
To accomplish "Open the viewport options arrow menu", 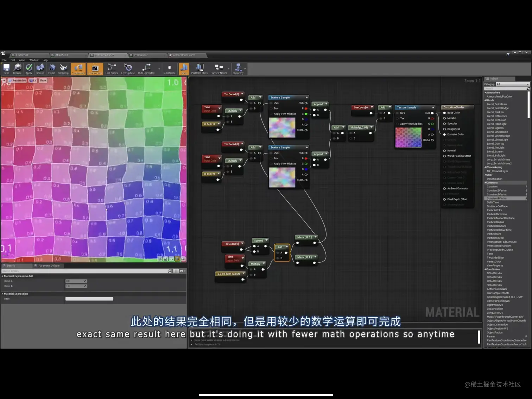I will 4,81.
